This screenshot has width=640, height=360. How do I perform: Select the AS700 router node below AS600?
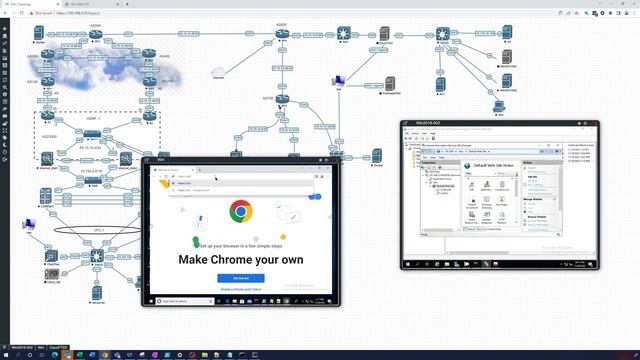point(282,99)
